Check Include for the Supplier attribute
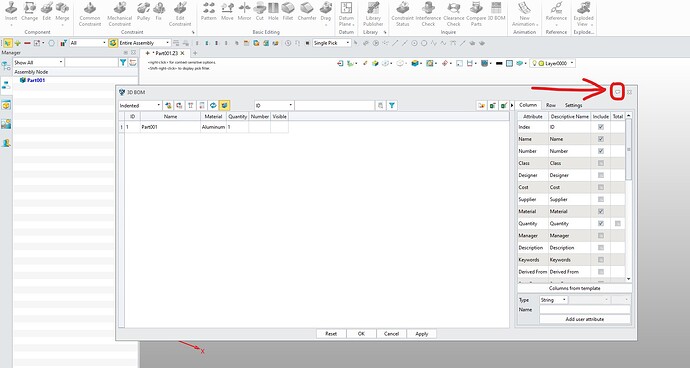Screen dimensions: 690x368 [601, 199]
